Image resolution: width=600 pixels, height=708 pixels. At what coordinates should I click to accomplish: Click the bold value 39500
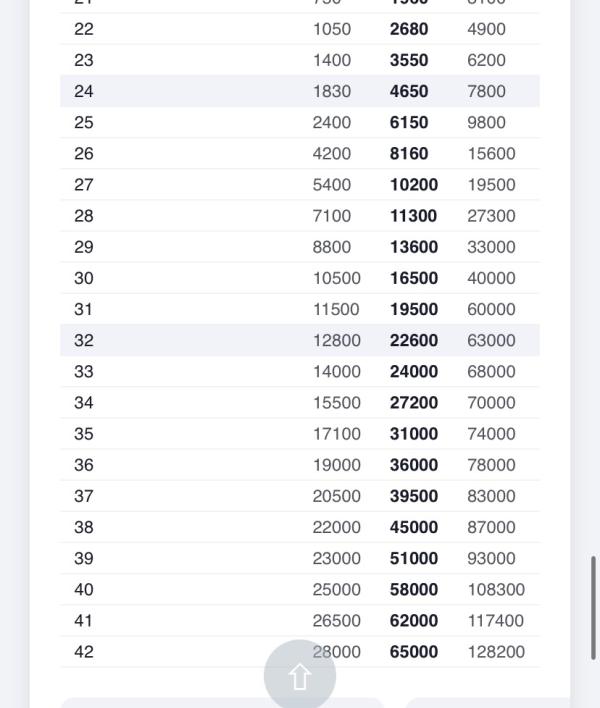413,496
